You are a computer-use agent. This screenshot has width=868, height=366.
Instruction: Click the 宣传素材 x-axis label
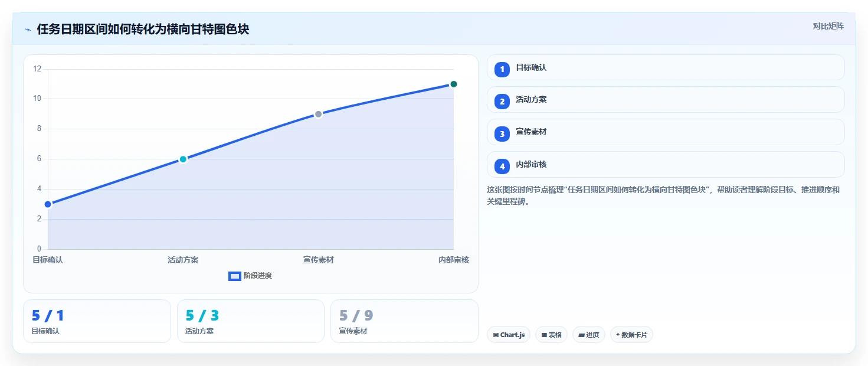[318, 260]
